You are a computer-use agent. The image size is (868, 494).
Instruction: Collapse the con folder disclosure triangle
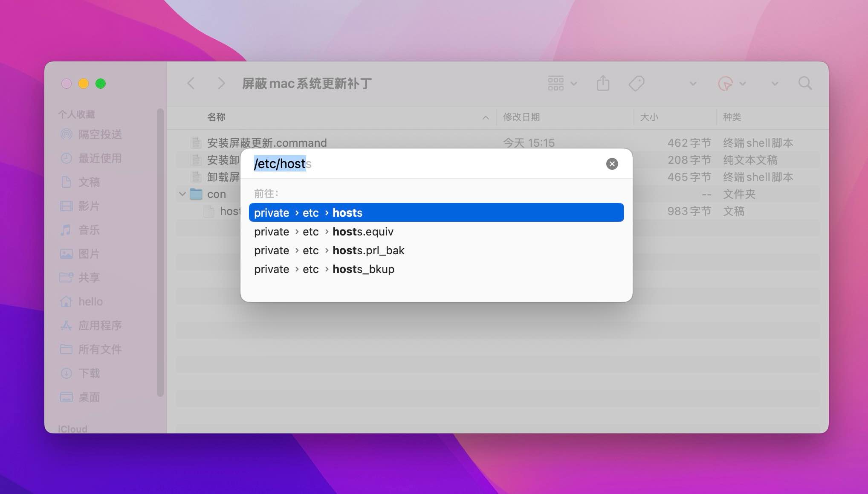click(183, 194)
